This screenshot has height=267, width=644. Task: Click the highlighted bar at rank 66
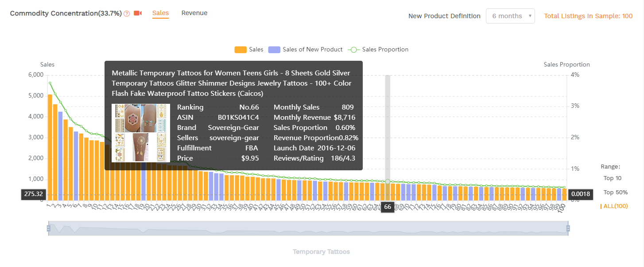(x=388, y=191)
